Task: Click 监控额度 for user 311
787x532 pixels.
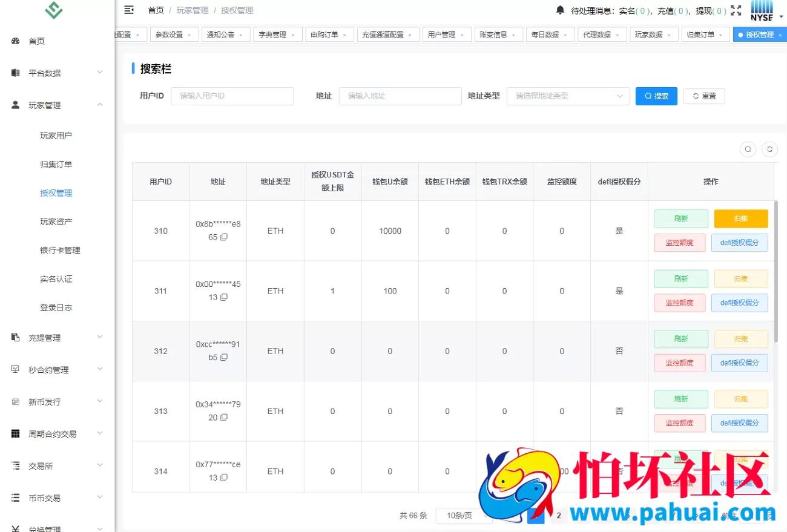Action: 679,303
